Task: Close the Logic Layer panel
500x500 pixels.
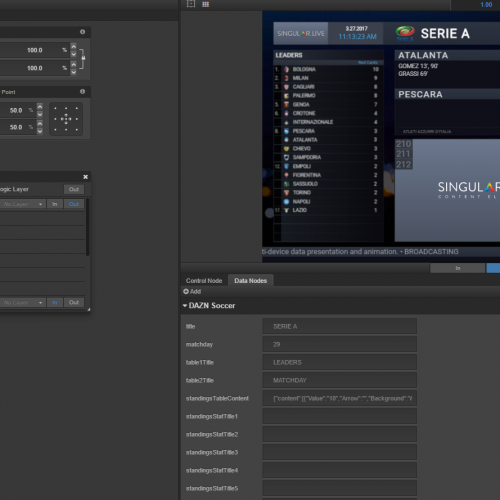Action: 85,177
